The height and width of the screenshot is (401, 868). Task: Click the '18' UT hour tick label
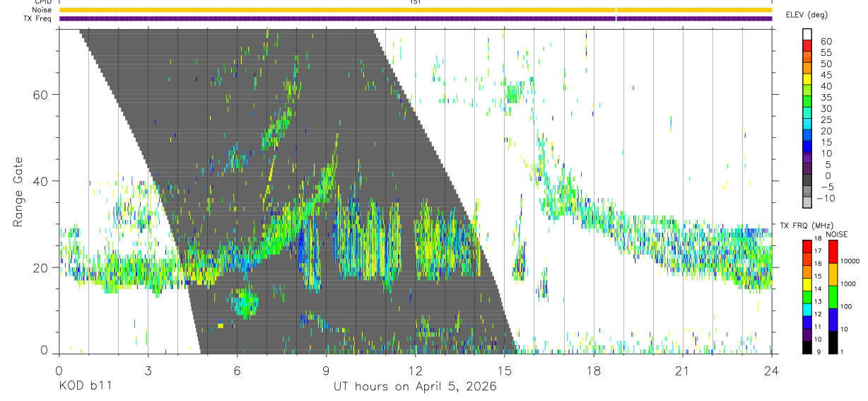click(594, 371)
